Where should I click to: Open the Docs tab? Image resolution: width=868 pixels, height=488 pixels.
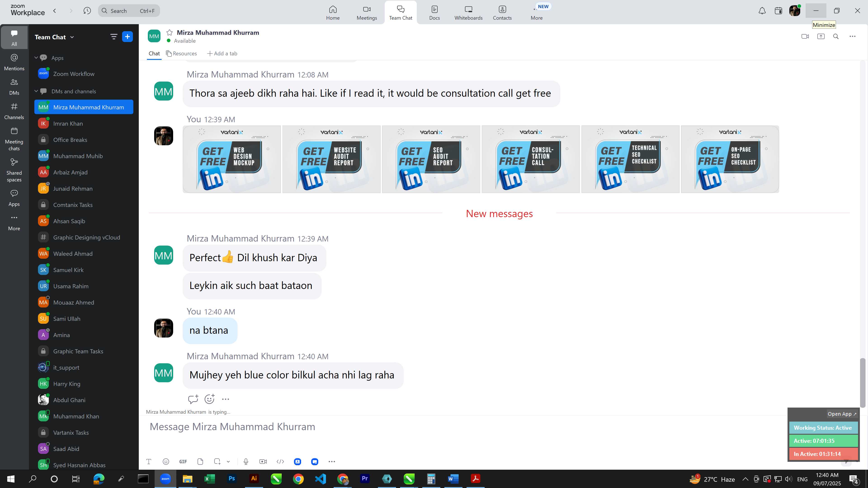click(434, 13)
